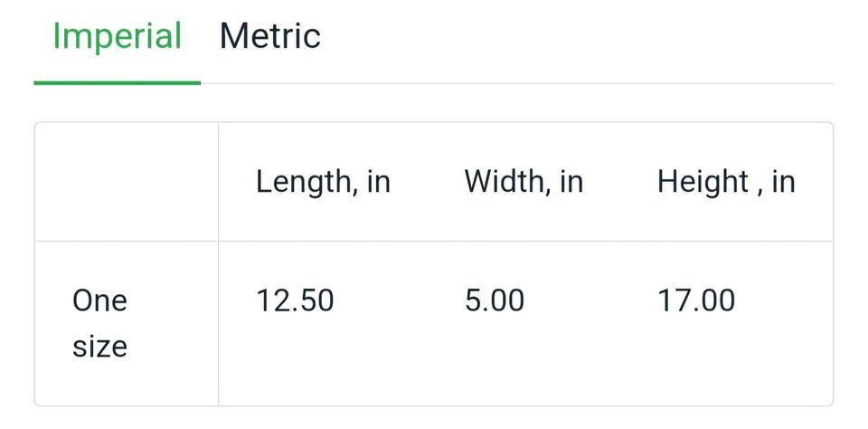Click the word "One" in the row label
The image size is (868, 429).
point(99,300)
